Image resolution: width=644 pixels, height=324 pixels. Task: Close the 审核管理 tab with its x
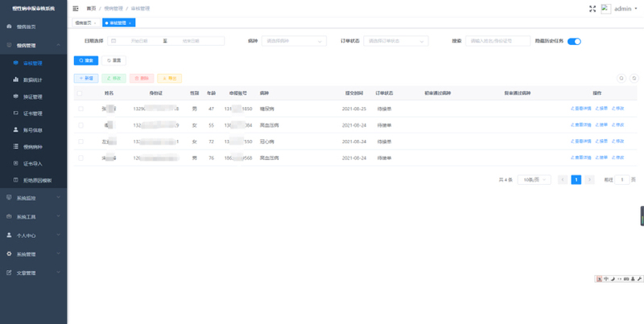point(130,23)
